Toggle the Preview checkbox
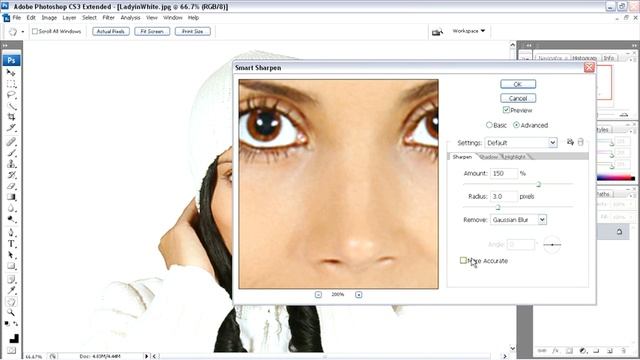This screenshot has width=640, height=360. pos(506,110)
